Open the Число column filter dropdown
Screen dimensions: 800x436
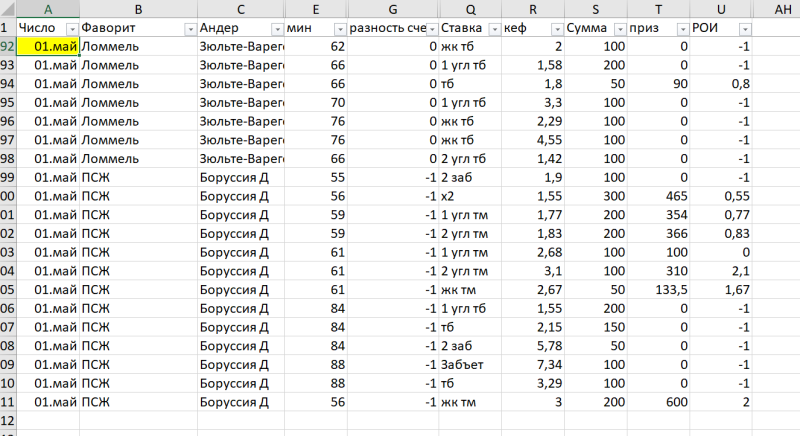[71, 29]
